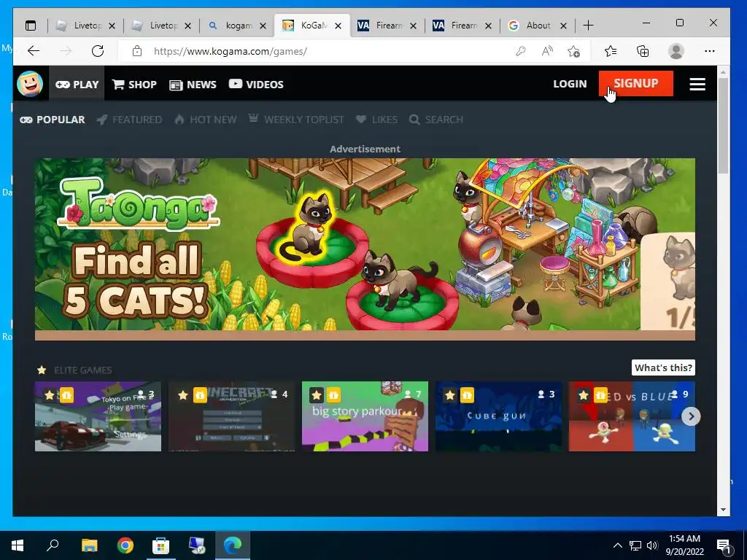
Task: Open the big story parkour game
Action: tap(365, 416)
